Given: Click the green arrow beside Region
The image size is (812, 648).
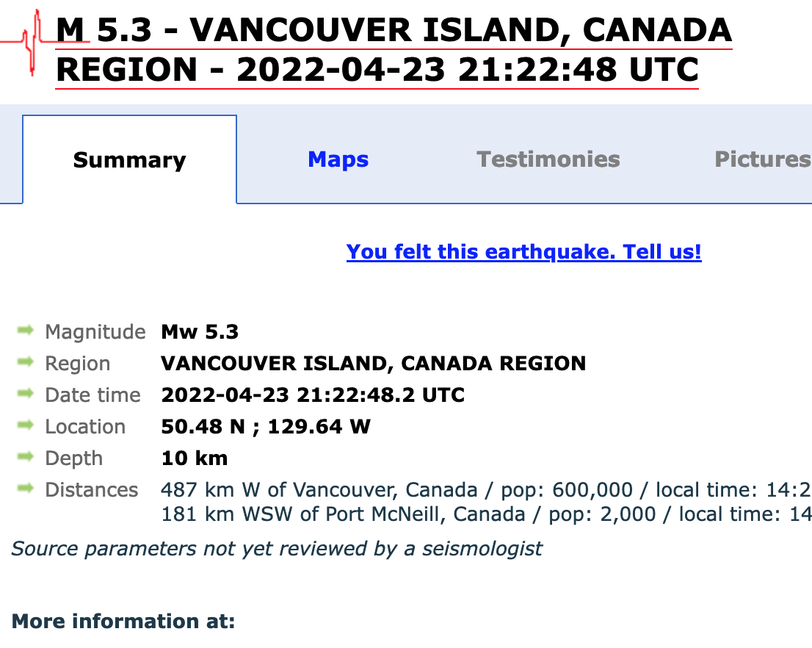Looking at the screenshot, I should 26,363.
